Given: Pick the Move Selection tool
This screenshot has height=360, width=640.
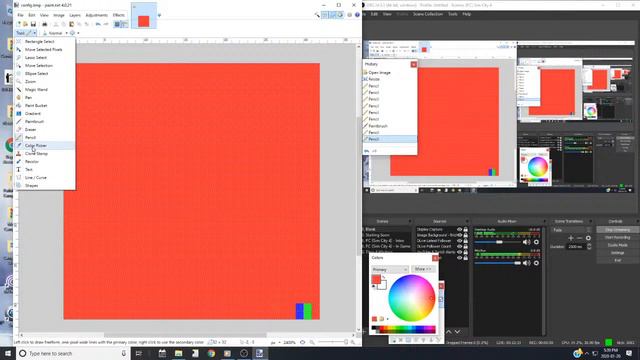Looking at the screenshot, I should [44, 65].
